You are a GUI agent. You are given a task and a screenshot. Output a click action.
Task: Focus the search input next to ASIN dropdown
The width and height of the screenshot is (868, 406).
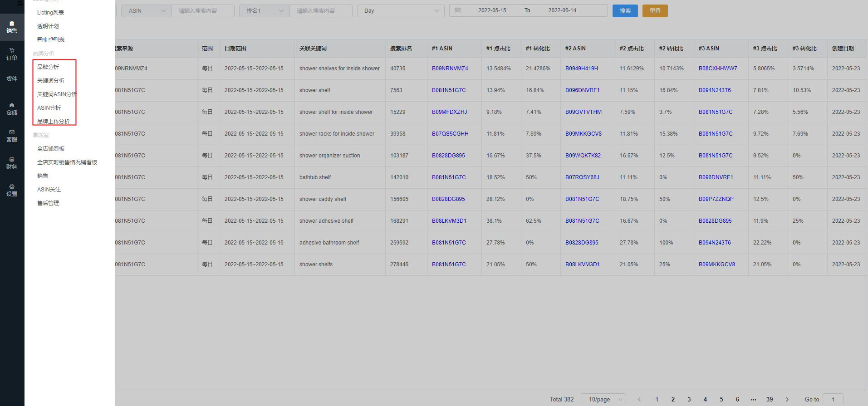tap(203, 11)
